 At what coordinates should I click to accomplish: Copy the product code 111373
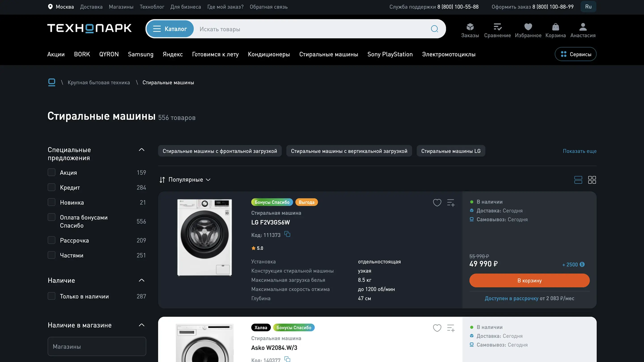pos(287,234)
